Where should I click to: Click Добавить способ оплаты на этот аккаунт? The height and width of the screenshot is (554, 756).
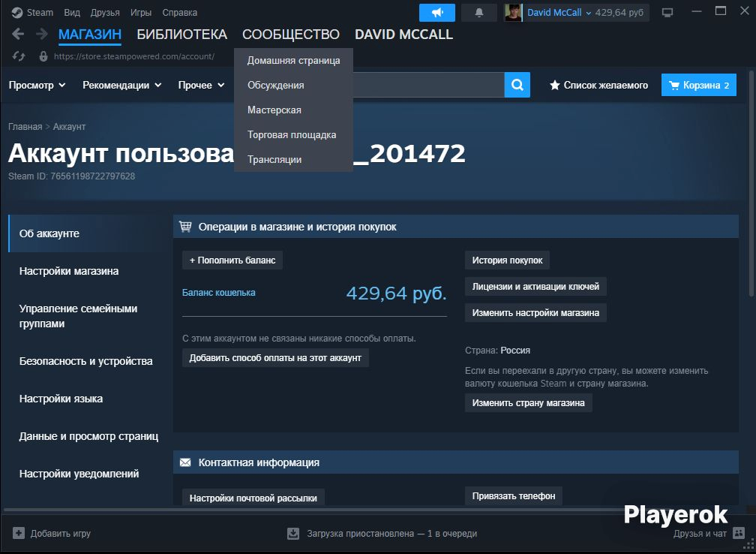click(275, 358)
